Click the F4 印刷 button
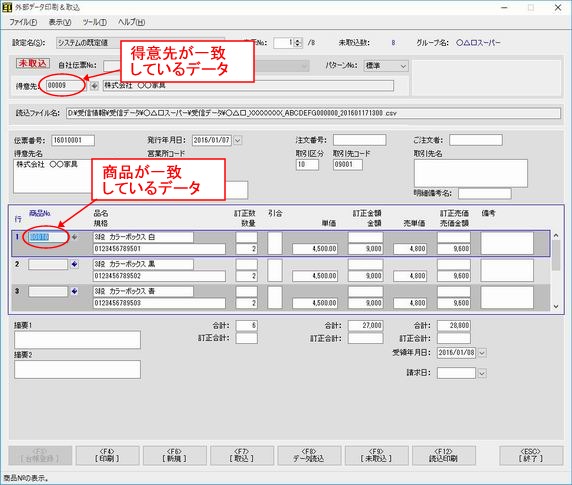 click(107, 455)
